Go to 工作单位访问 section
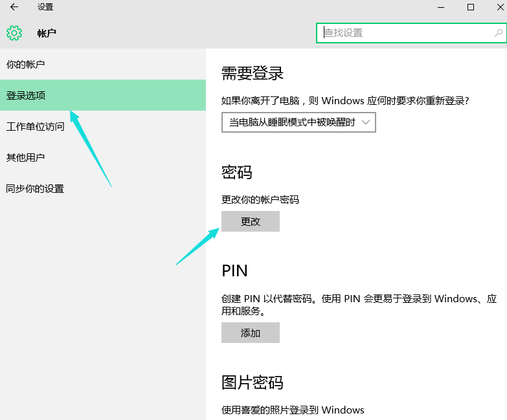 pyautogui.click(x=36, y=127)
